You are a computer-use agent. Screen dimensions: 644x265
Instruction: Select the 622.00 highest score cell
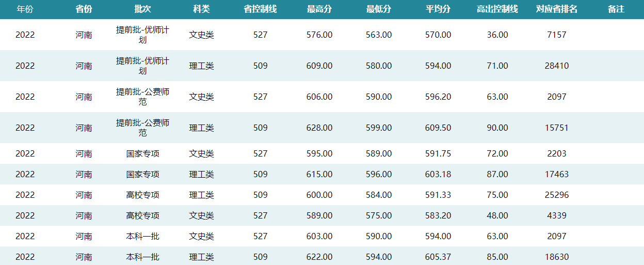(319, 257)
